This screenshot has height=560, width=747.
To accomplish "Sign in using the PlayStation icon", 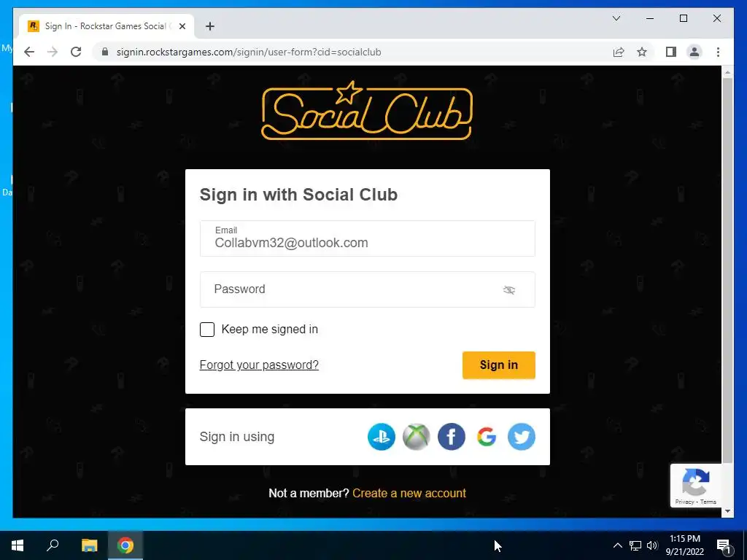I will click(x=381, y=437).
